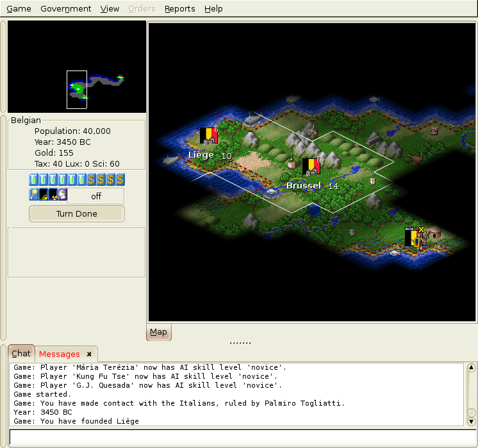Click the small fish in the northeastern ocean
478x448 pixels.
[x=374, y=99]
